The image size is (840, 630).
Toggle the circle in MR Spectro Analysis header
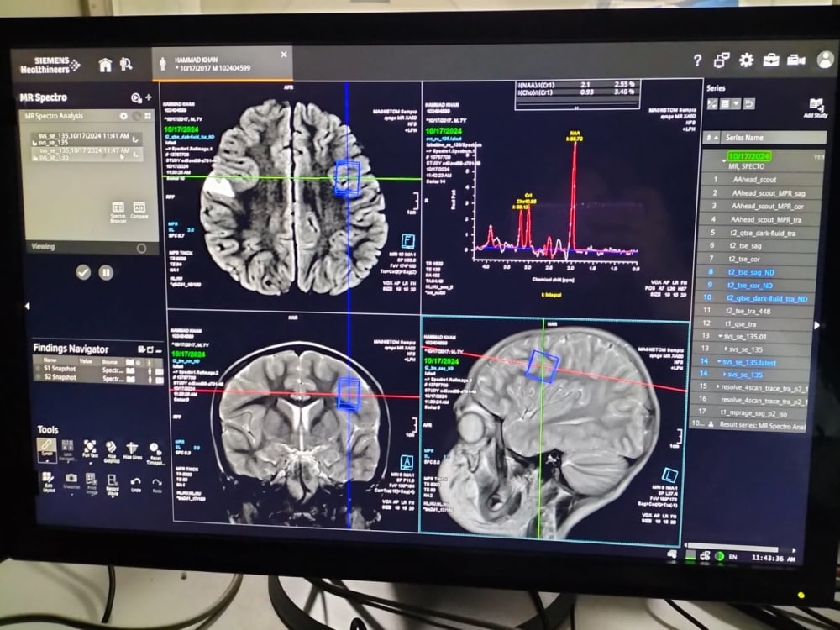point(137,116)
